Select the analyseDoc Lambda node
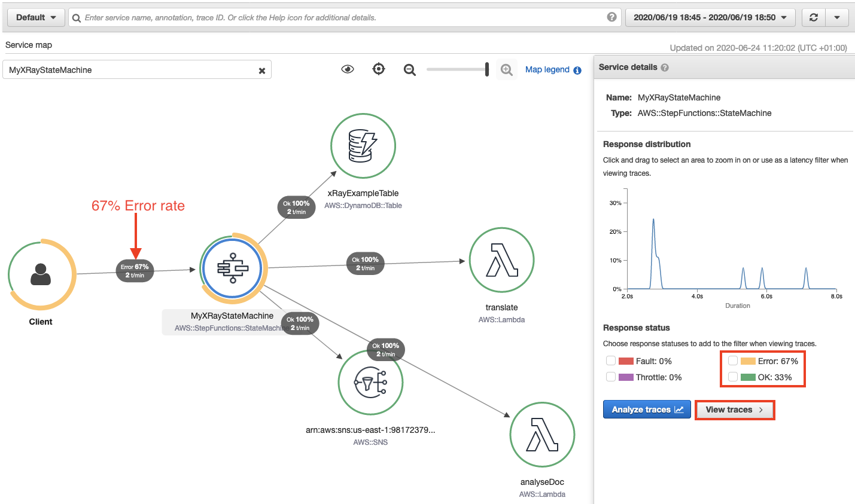Screen dimensions: 855x504 [x=542, y=435]
